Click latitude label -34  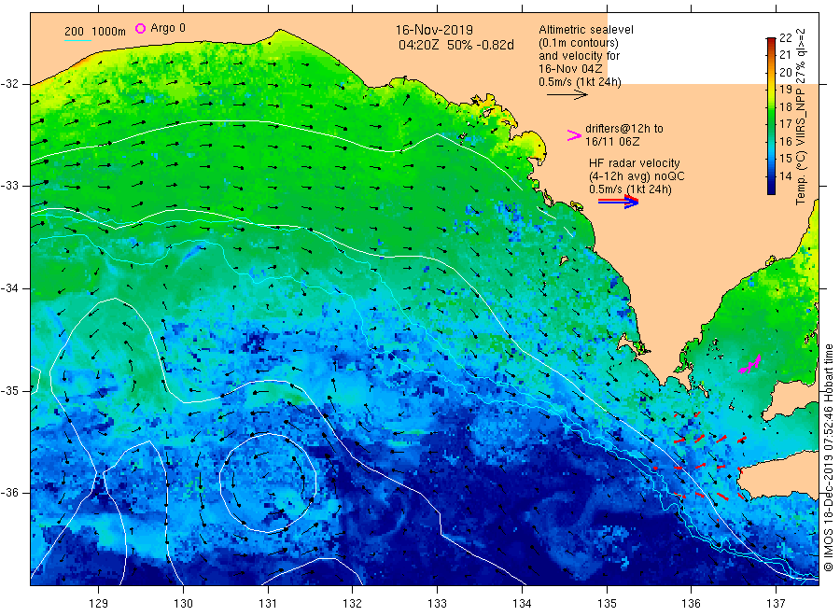point(9,288)
